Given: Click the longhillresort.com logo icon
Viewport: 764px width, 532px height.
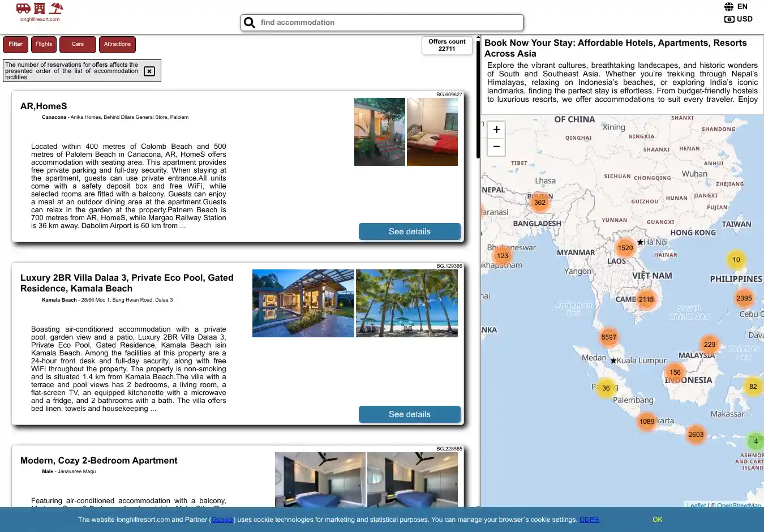Looking at the screenshot, I should [39, 9].
